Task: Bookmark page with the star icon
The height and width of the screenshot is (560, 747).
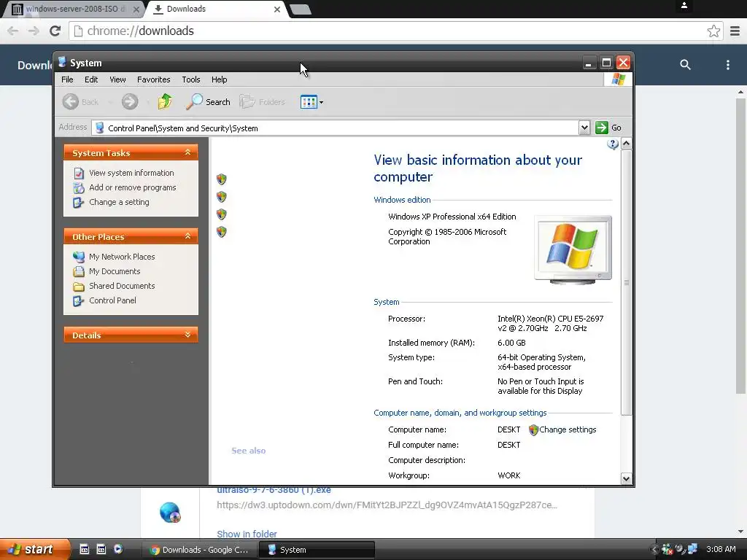Action: (713, 31)
